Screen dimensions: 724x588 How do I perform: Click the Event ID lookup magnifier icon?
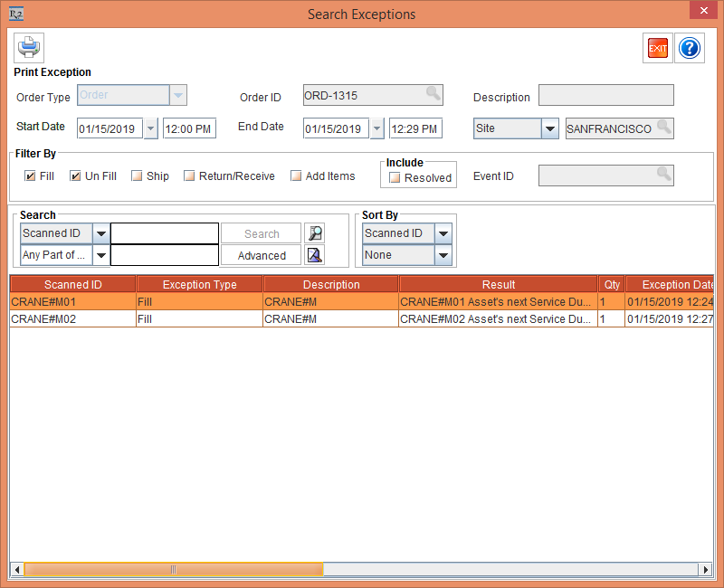[663, 175]
